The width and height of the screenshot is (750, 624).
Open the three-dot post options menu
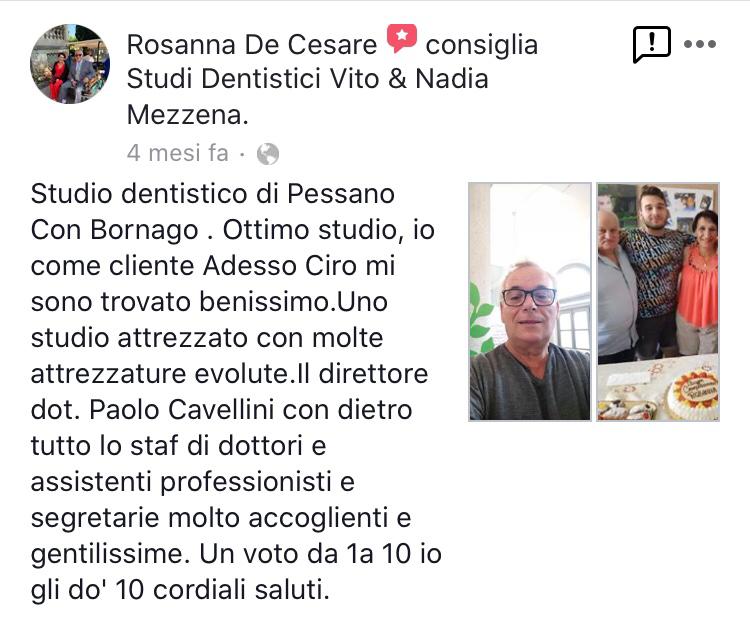(700, 44)
